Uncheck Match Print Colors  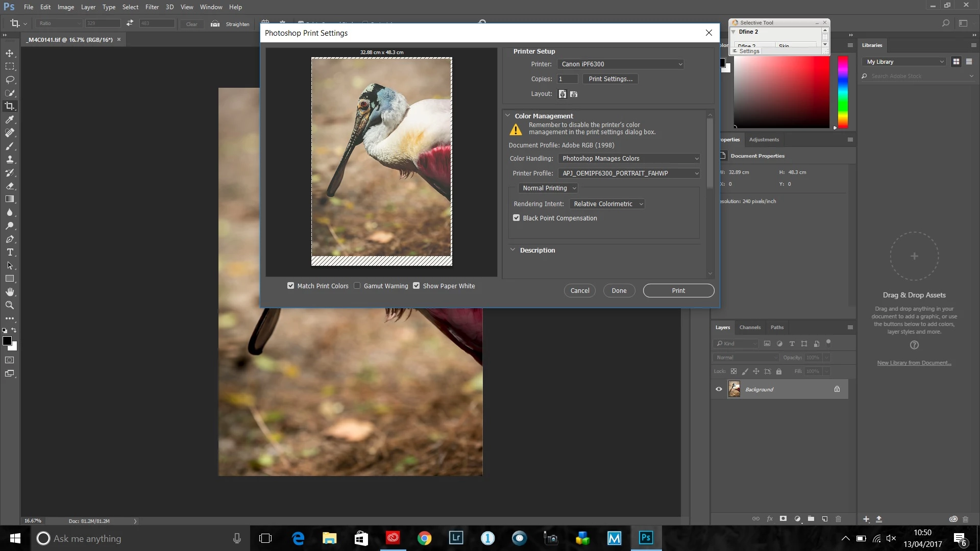(x=290, y=286)
